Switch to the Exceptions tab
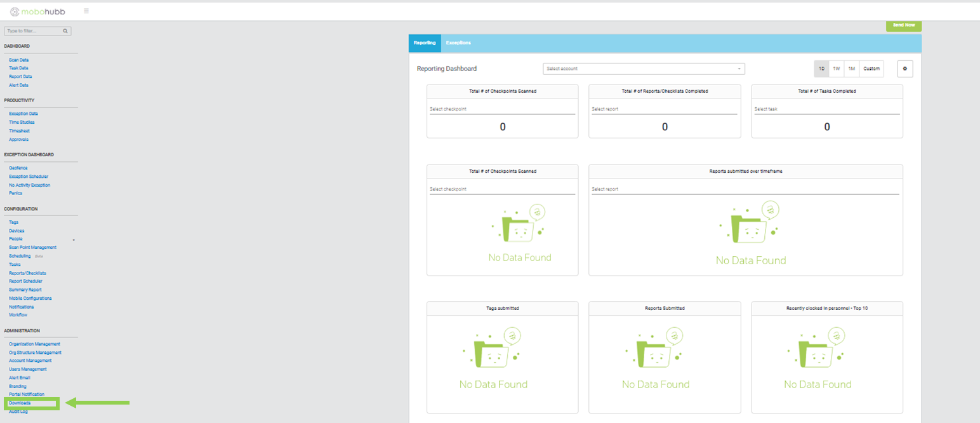Screen dimensions: 980x423 (458, 43)
